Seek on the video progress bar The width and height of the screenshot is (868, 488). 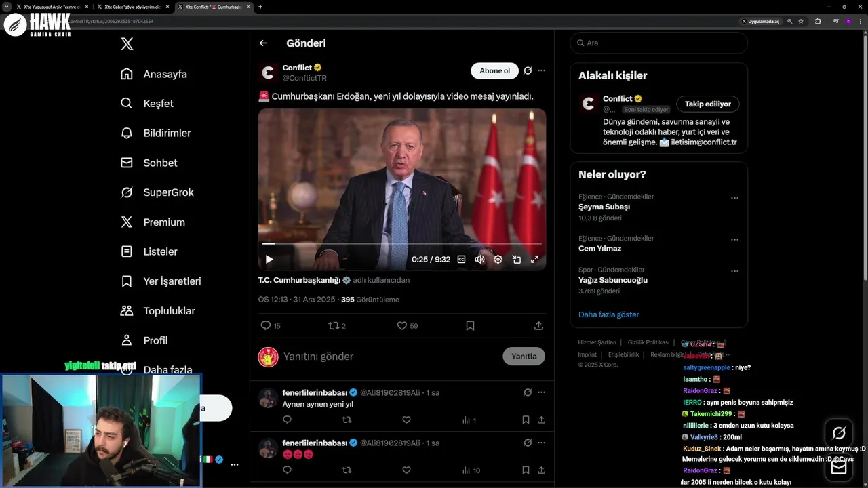[401, 243]
